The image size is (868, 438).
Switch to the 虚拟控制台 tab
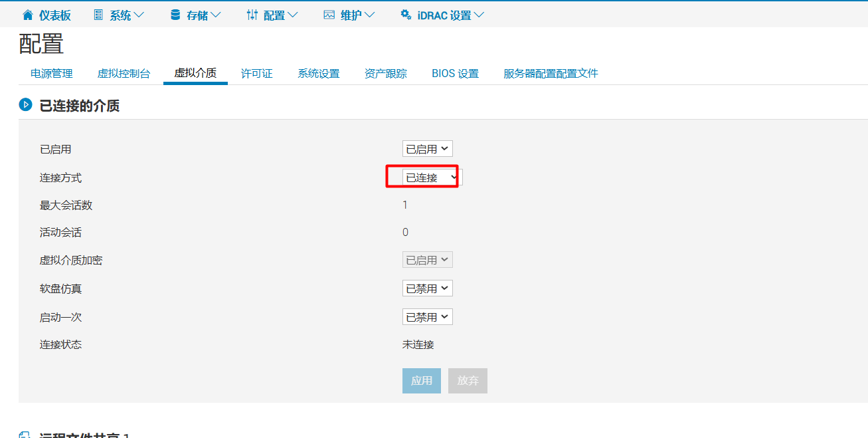point(124,74)
